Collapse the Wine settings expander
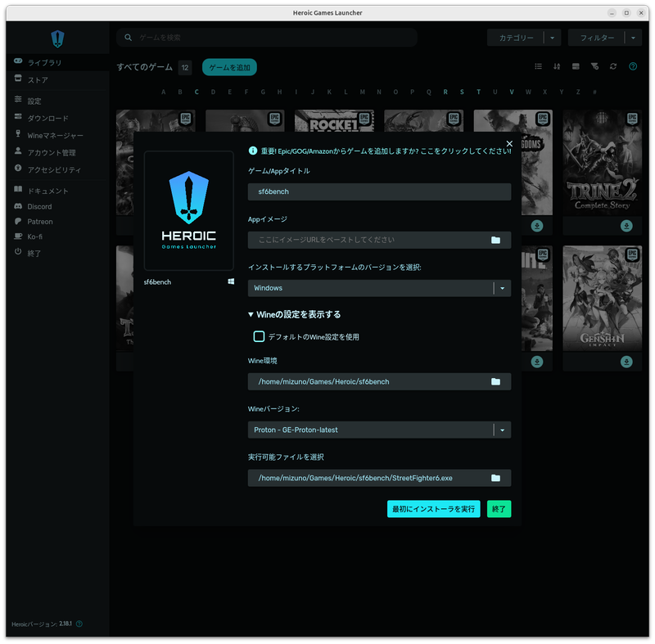This screenshot has height=644, width=655. [295, 314]
